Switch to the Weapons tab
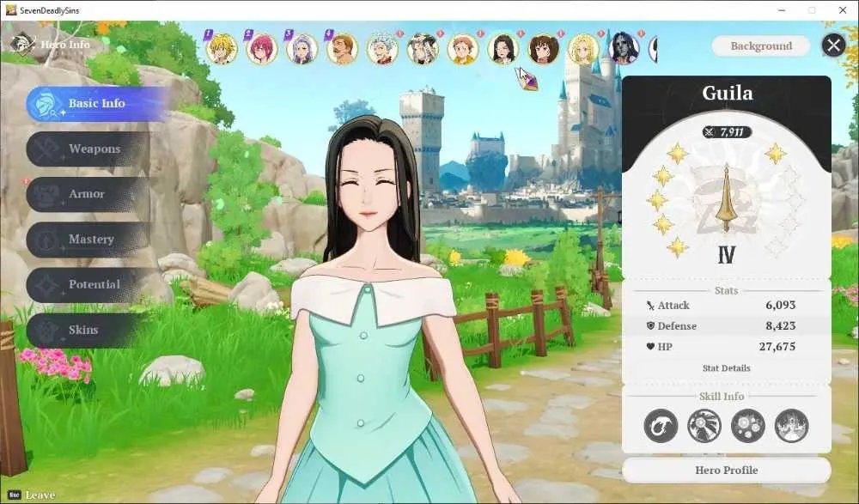 pos(88,149)
